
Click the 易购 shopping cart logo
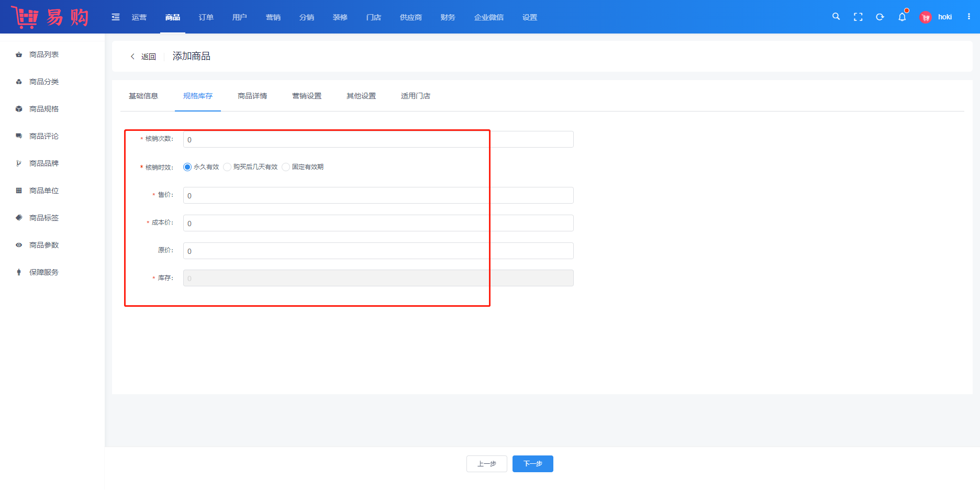coord(50,17)
